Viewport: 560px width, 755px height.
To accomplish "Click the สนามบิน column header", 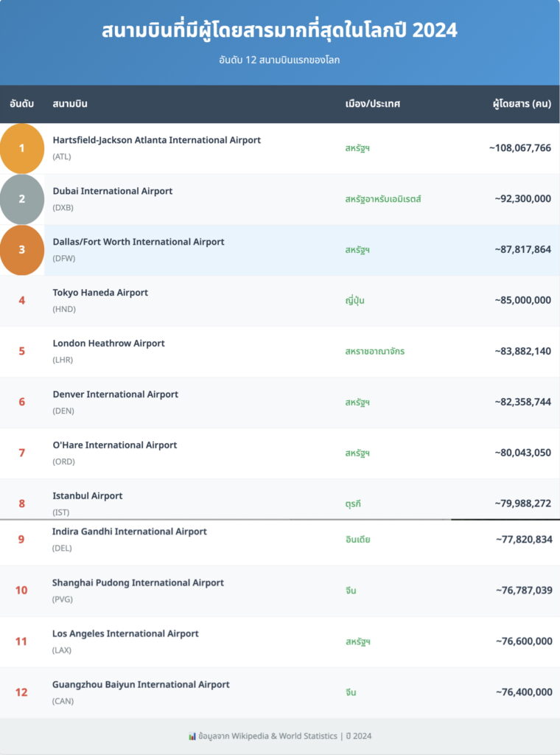I will 70,104.
